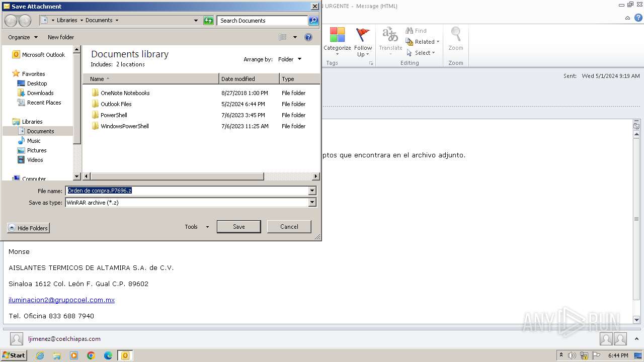Click the WindowsPowerShell folder icon
The width and height of the screenshot is (644, 362).
tap(96, 126)
